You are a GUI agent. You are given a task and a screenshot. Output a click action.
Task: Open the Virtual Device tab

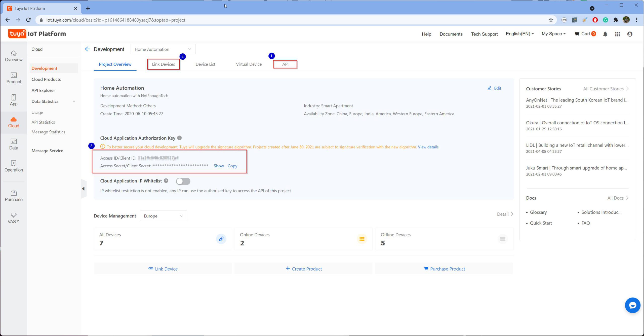(x=248, y=64)
